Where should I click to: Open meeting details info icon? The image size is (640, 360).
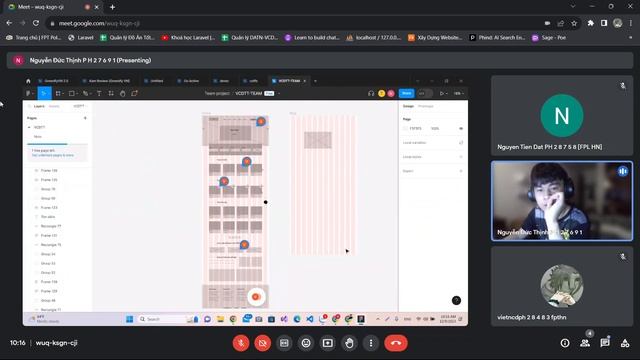point(565,343)
